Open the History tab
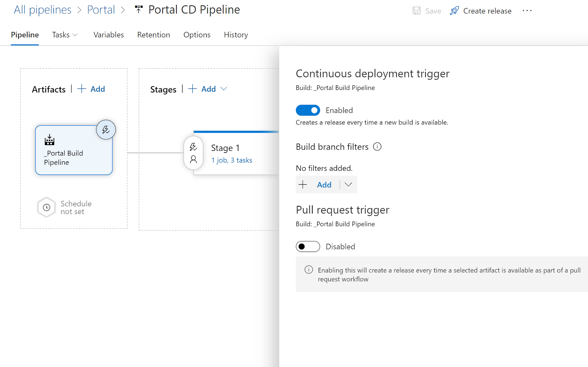This screenshot has height=367, width=588. coord(235,35)
